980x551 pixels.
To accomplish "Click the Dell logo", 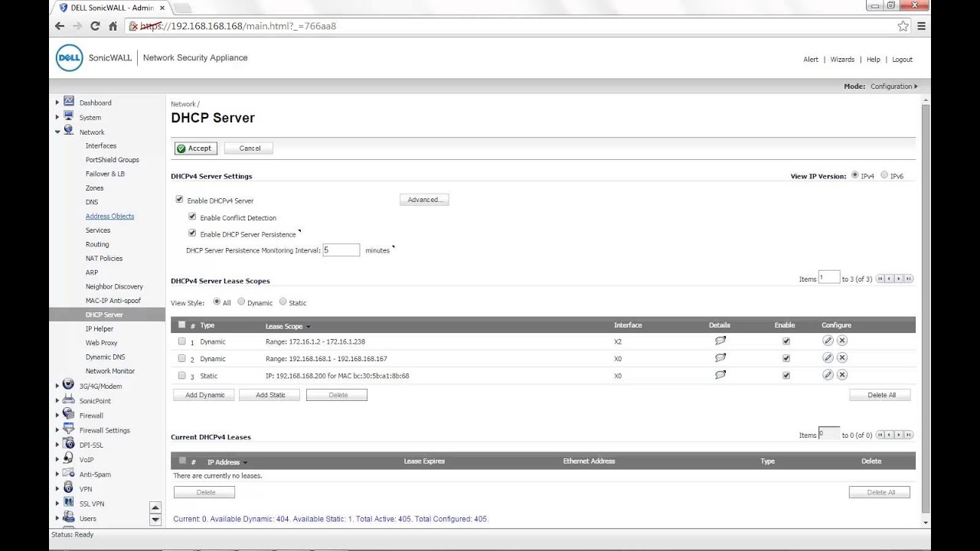I will [x=69, y=58].
